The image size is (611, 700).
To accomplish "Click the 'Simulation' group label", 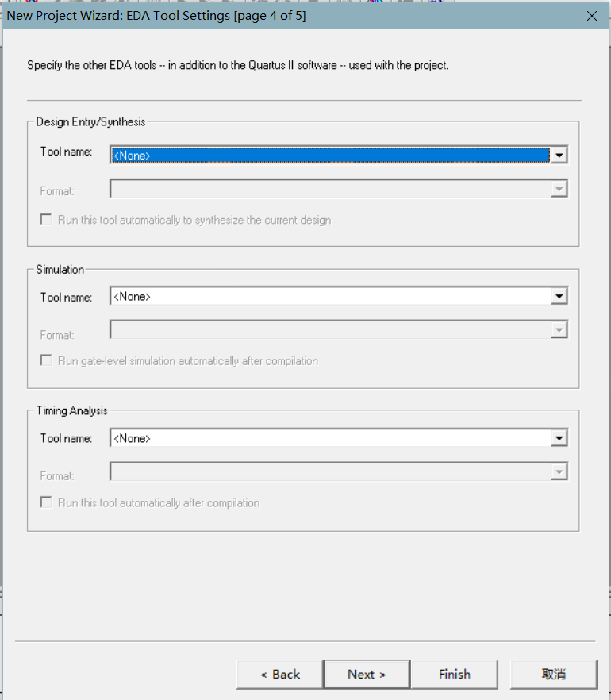I will [x=60, y=270].
